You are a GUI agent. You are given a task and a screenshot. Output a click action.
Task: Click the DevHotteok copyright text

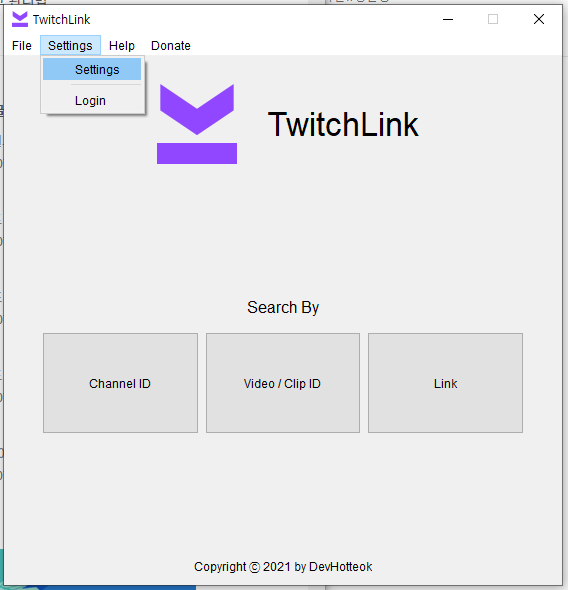283,567
